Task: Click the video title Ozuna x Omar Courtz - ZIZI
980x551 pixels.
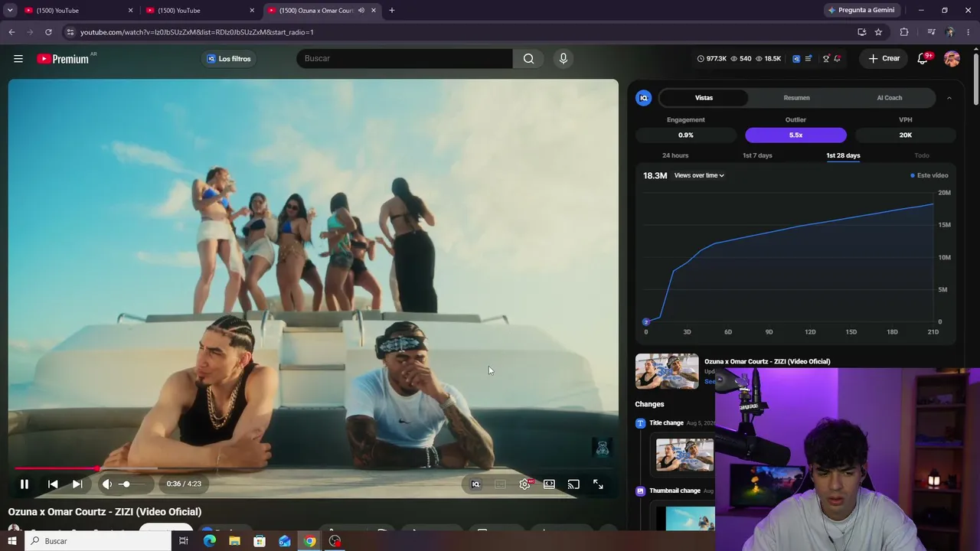Action: (105, 512)
